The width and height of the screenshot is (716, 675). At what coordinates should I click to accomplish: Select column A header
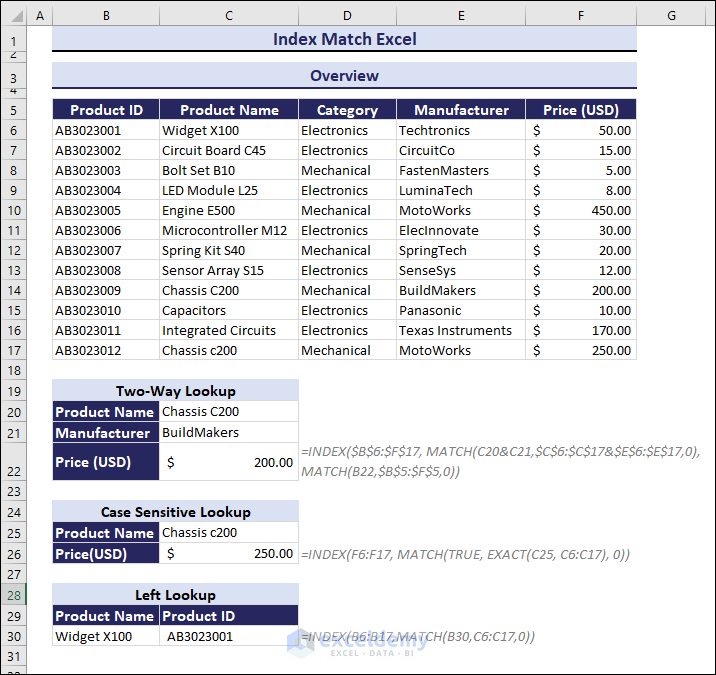pos(40,16)
